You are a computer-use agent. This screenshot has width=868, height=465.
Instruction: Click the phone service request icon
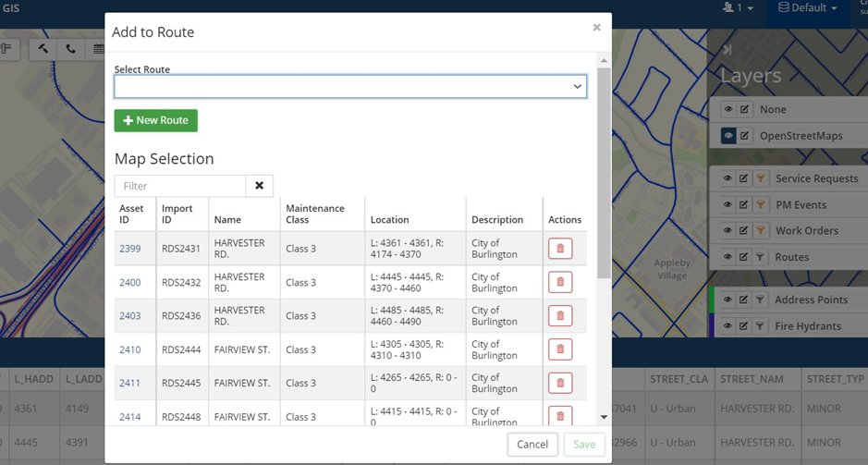click(x=70, y=49)
